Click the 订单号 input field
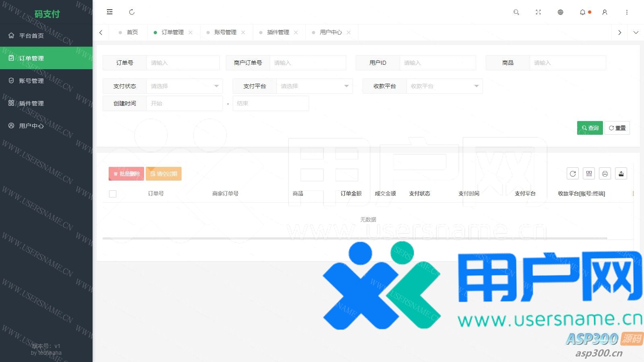 [183, 63]
